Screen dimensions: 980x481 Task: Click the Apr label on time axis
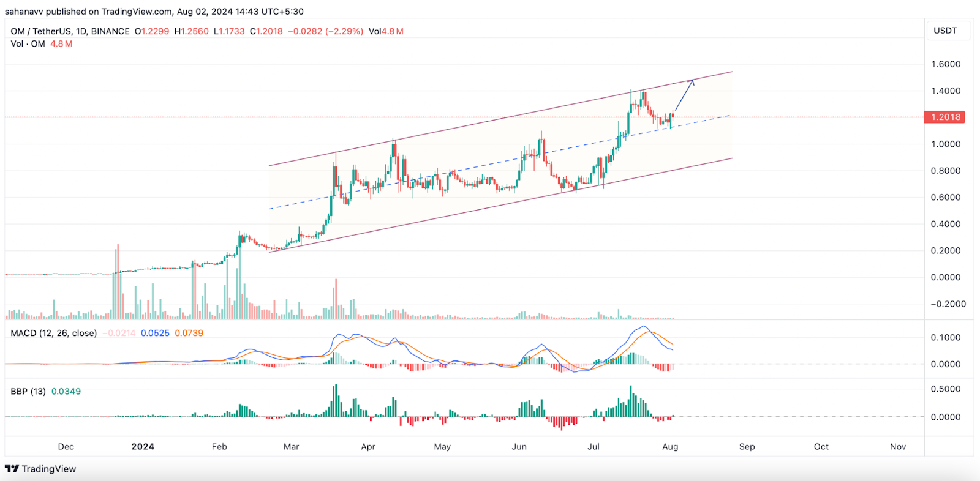click(x=368, y=447)
